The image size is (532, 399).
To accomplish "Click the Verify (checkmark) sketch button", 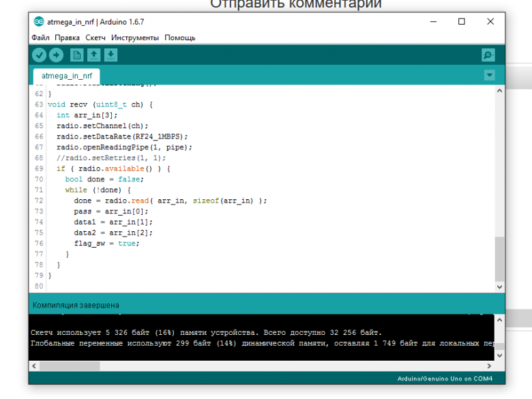I will coord(39,55).
